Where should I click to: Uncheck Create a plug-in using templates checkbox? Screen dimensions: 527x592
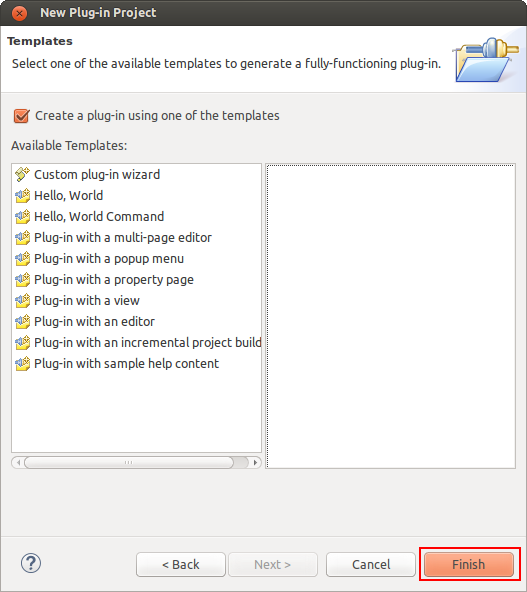[x=22, y=116]
